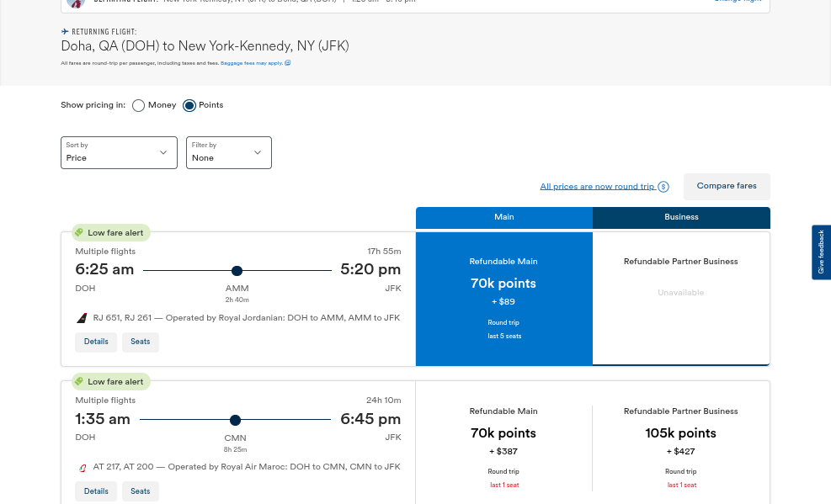The width and height of the screenshot is (831, 504).
Task: Click All prices are now round trip link
Action: [x=597, y=186]
